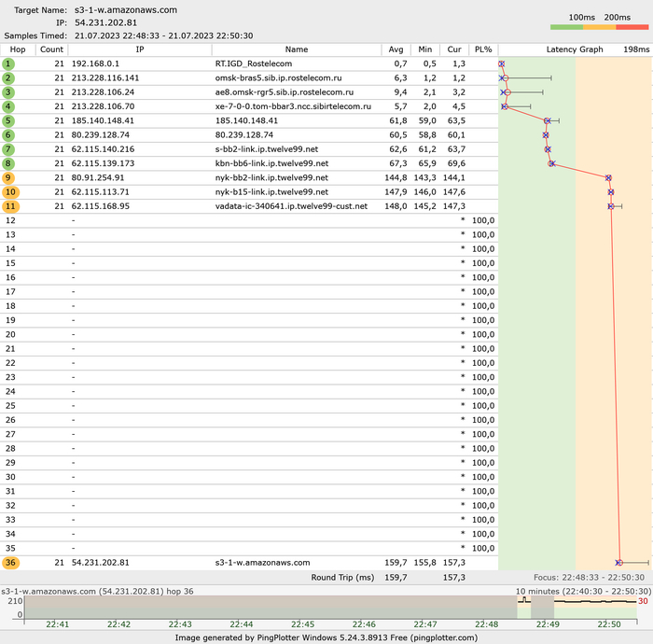The image size is (653, 644).
Task: Select the yellow hop 9 circle icon
Action: [x=8, y=177]
